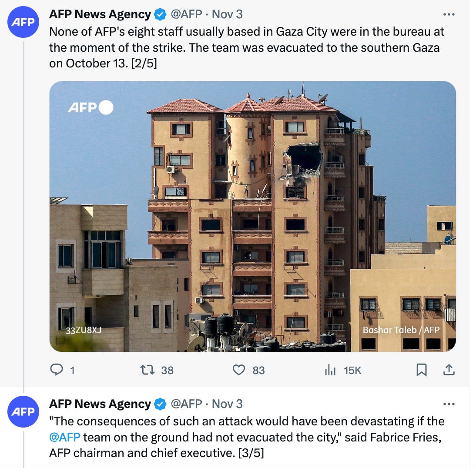Screen dimensions: 476x468
Task: Click the Nov 3 timestamp of second tweet
Action: click(x=227, y=404)
